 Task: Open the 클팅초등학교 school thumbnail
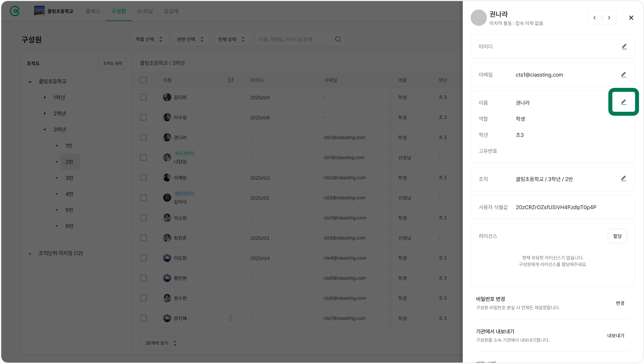[x=39, y=11]
